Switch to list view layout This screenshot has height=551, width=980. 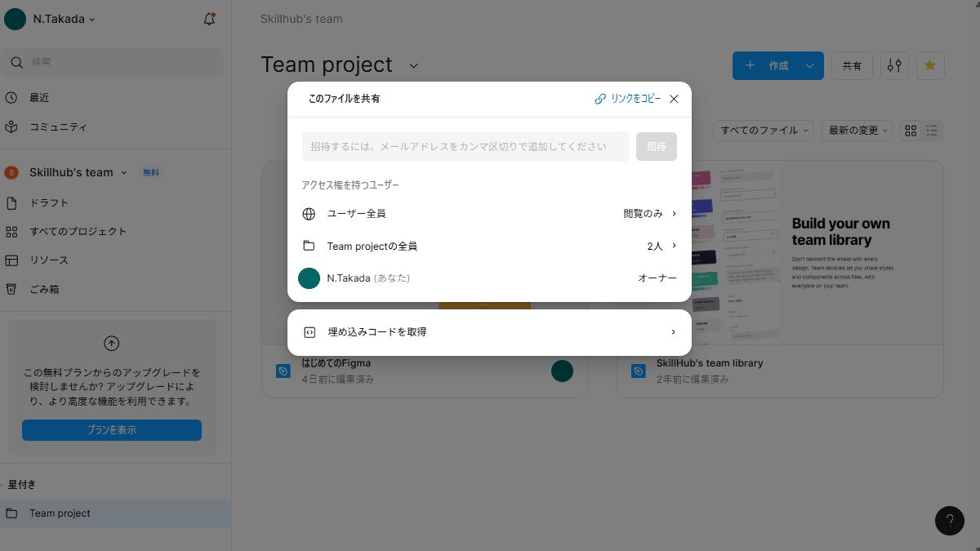click(x=932, y=131)
